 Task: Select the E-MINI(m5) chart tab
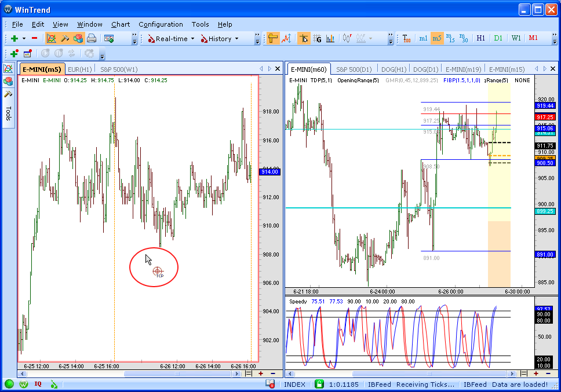[x=42, y=69]
